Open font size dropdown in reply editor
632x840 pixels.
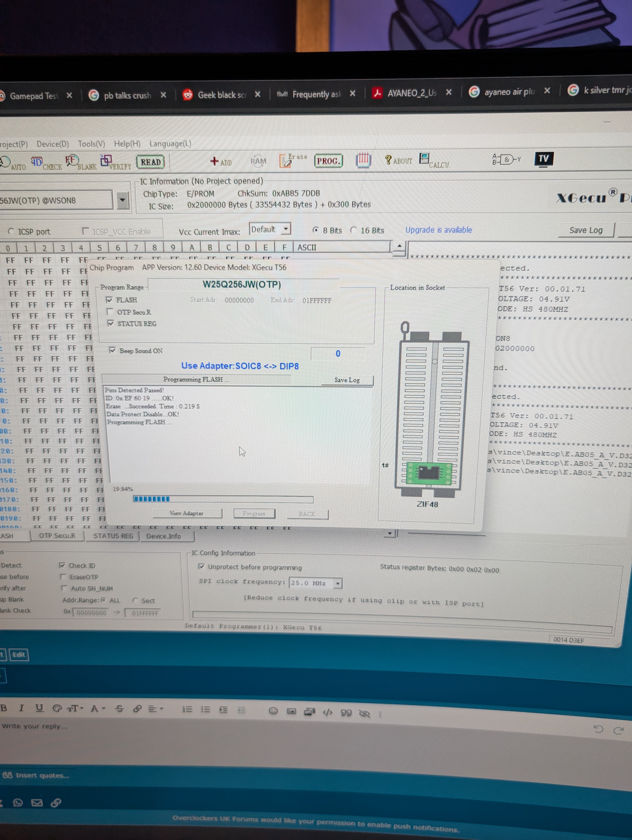click(75, 708)
